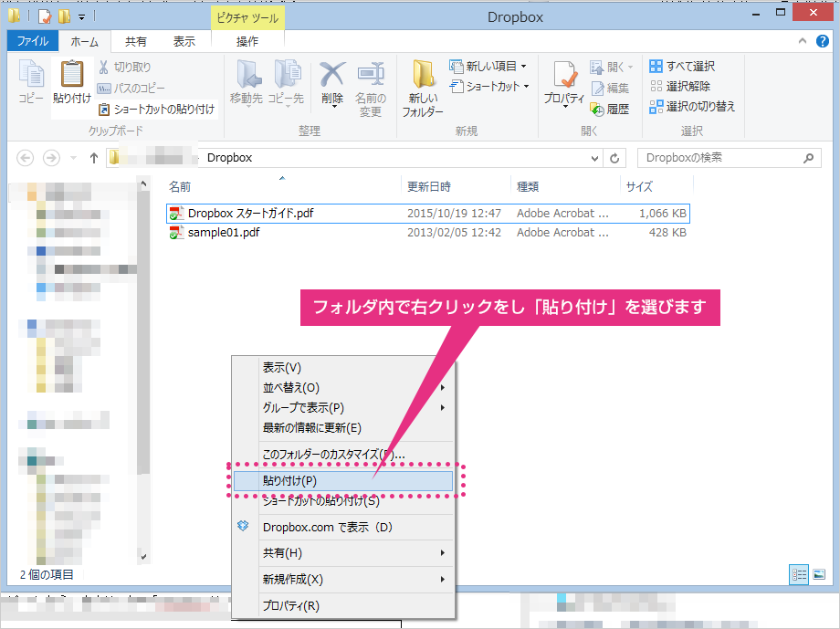Click Select all (すべて選択)
This screenshot has height=629, width=840.
click(682, 67)
